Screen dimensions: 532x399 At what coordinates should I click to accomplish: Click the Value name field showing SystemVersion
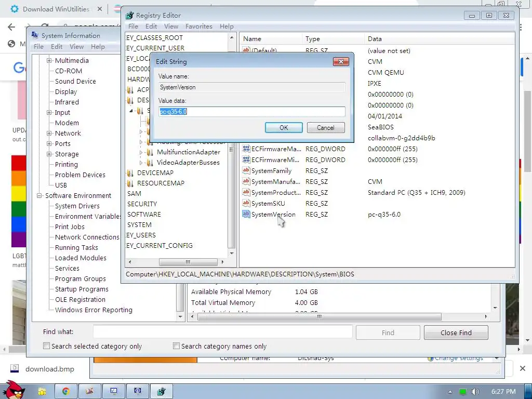pos(252,87)
